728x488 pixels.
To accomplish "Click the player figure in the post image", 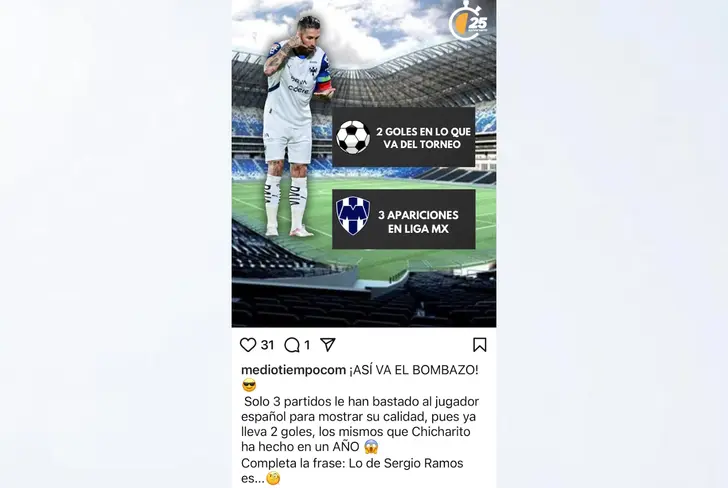I will click(295, 125).
